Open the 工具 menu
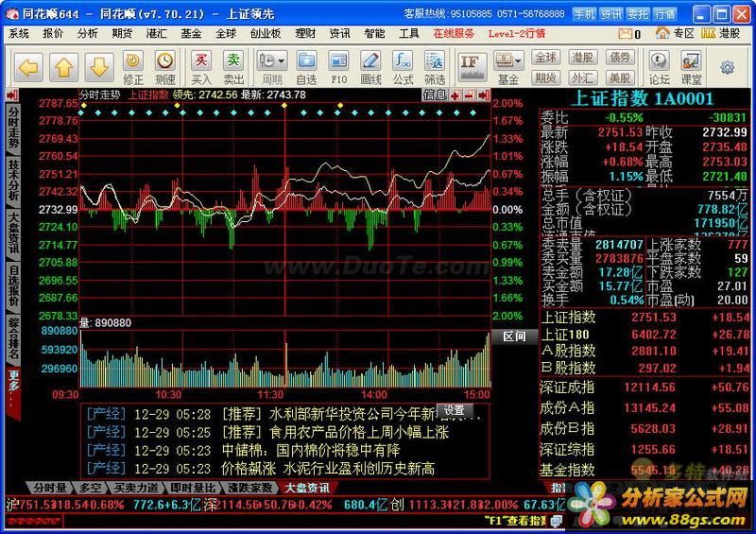Image resolution: width=756 pixels, height=534 pixels. 409,33
